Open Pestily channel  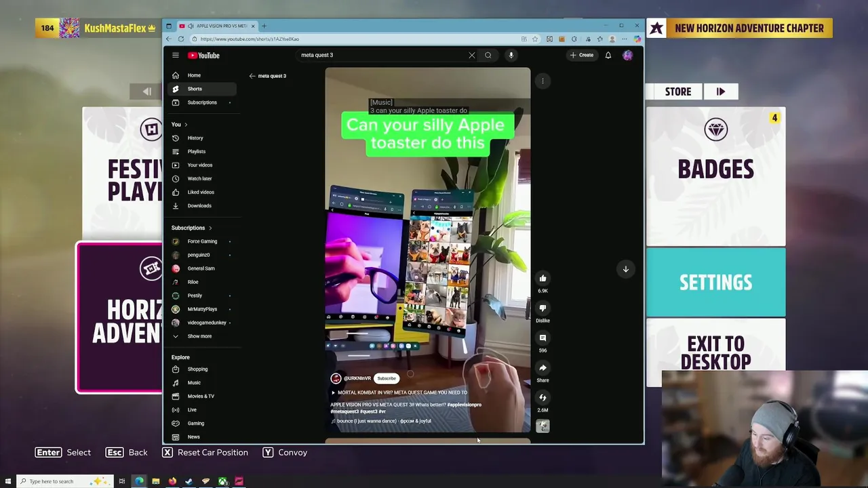click(x=202, y=296)
